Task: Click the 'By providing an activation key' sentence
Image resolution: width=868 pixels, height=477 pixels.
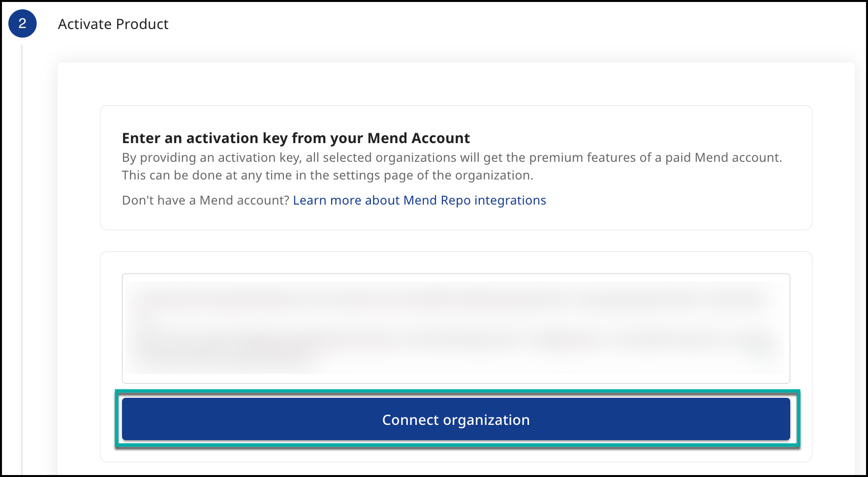Action: [x=451, y=157]
